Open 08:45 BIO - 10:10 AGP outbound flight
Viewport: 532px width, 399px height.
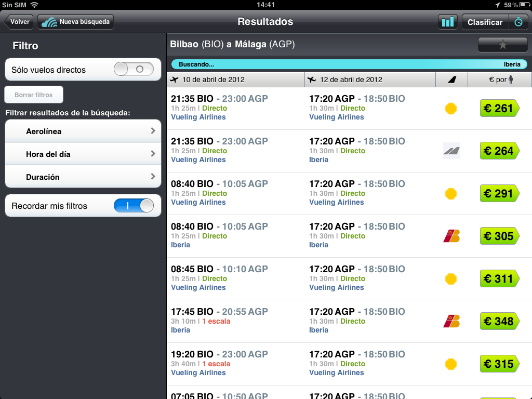click(x=219, y=269)
